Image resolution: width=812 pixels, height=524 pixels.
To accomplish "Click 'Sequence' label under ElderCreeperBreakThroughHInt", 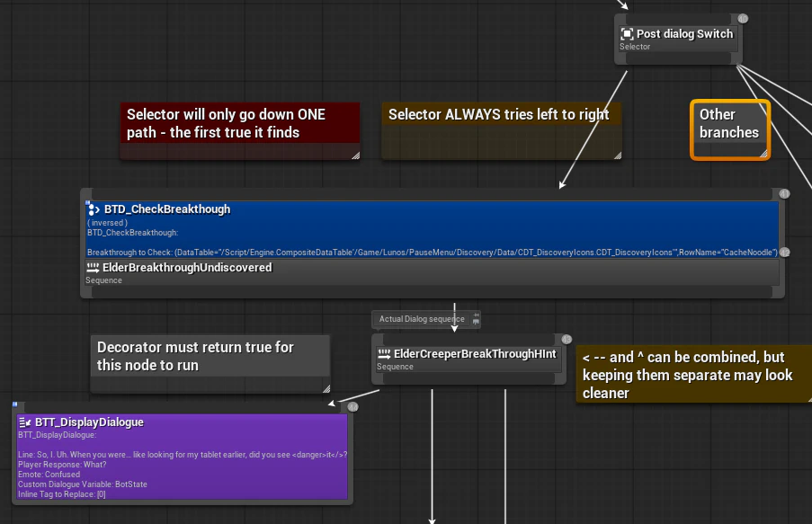I will [x=395, y=367].
